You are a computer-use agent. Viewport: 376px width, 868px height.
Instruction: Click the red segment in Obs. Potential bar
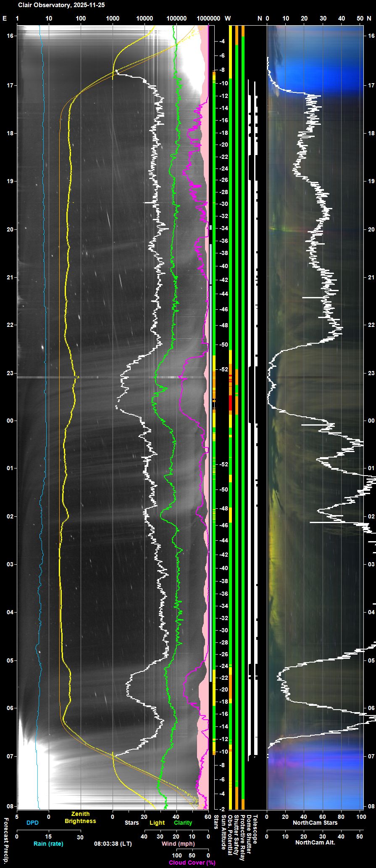pyautogui.click(x=230, y=402)
